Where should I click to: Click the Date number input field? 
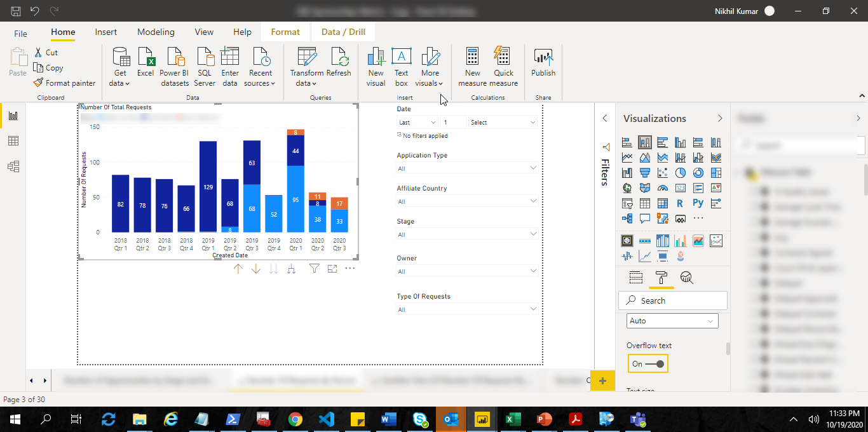(454, 122)
